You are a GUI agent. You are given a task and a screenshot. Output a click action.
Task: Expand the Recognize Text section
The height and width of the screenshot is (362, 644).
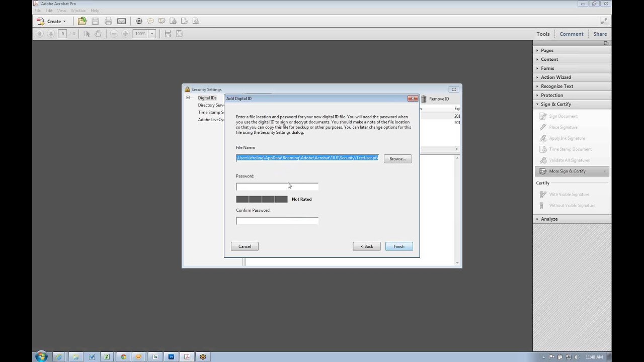click(571, 86)
